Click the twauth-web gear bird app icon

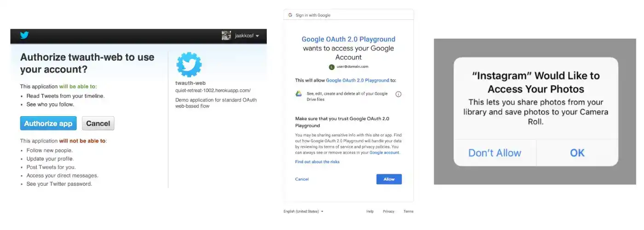[189, 65]
